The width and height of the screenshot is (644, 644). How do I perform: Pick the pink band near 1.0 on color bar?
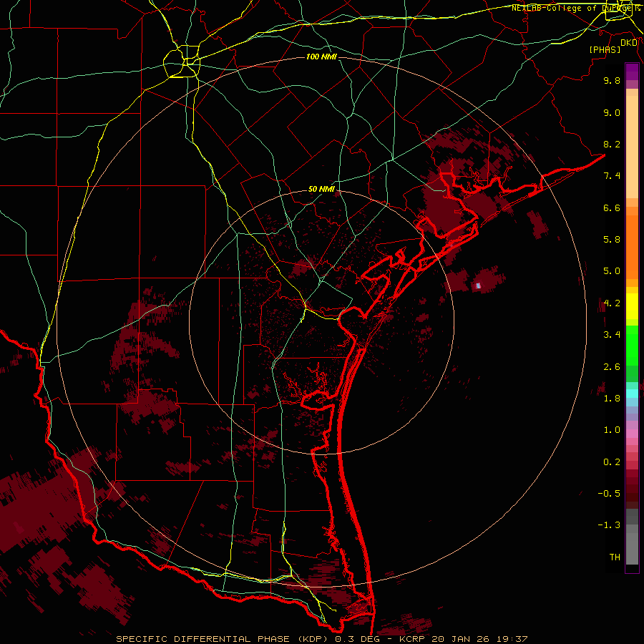(x=632, y=434)
